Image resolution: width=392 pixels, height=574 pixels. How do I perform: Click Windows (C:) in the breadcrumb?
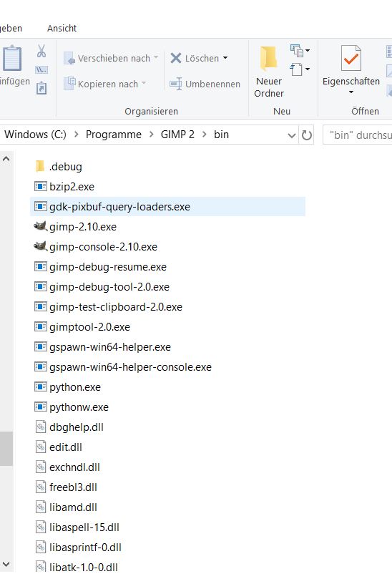tap(35, 135)
